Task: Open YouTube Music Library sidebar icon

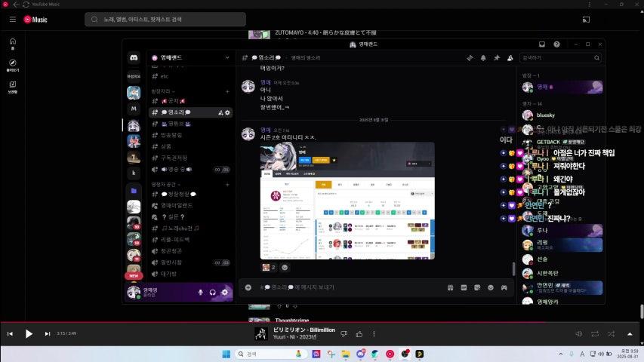Action: point(13,87)
